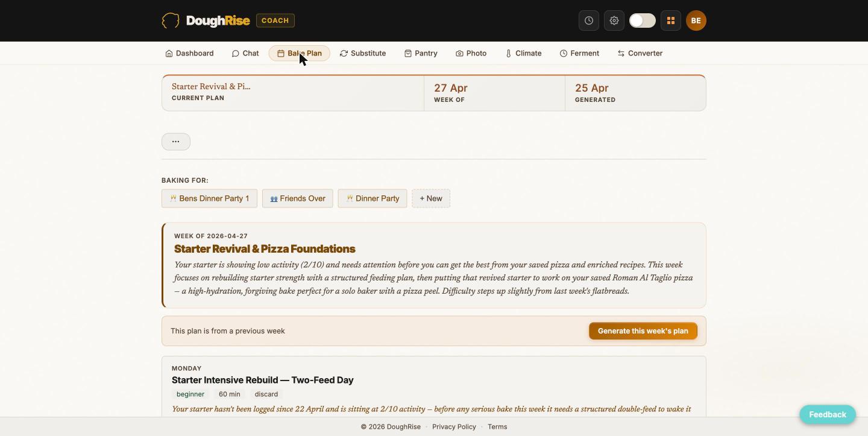Click the 27 Apr week-of value
The width and height of the screenshot is (868, 436).
451,88
